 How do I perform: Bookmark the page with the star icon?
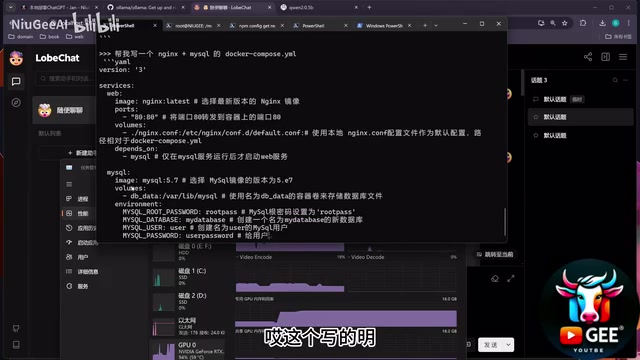point(564,23)
